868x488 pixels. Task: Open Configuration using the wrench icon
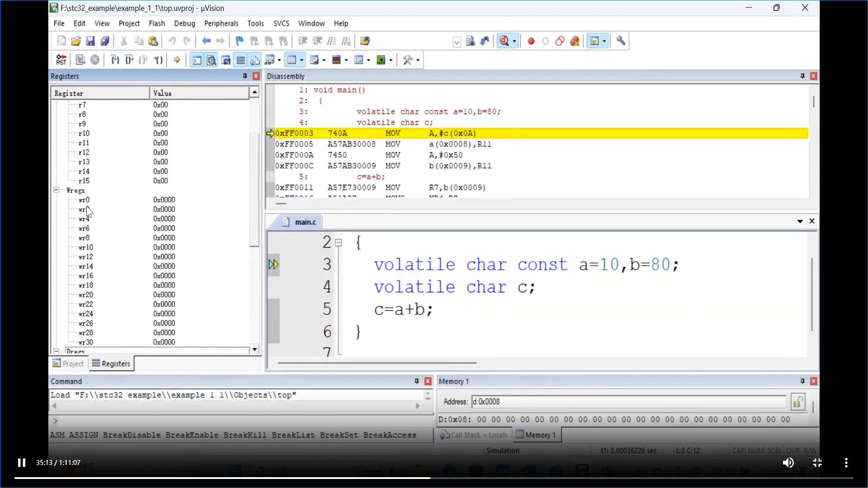[x=621, y=41]
